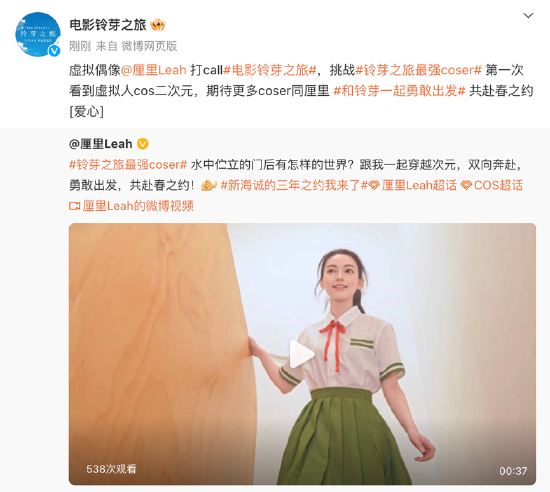The height and width of the screenshot is (492, 550).
Task: Click the golden bell emoji in the repost
Action: click(x=209, y=185)
